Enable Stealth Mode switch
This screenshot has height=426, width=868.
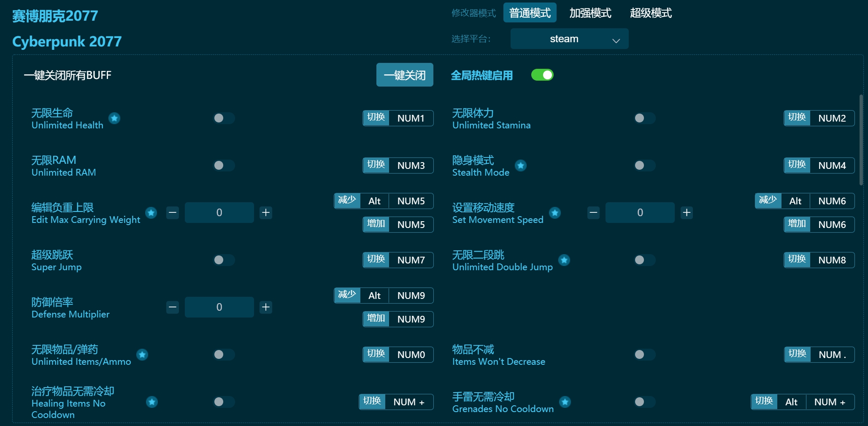645,166
